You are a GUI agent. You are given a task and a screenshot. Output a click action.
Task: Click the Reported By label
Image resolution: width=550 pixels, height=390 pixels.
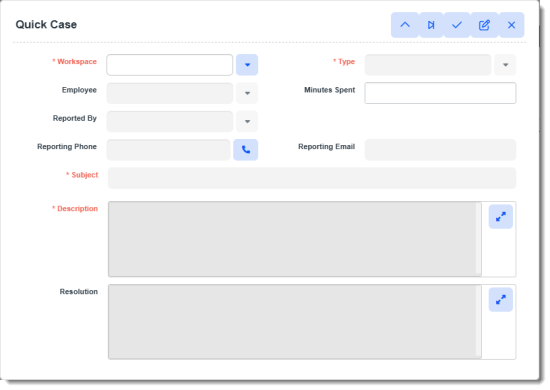[75, 119]
